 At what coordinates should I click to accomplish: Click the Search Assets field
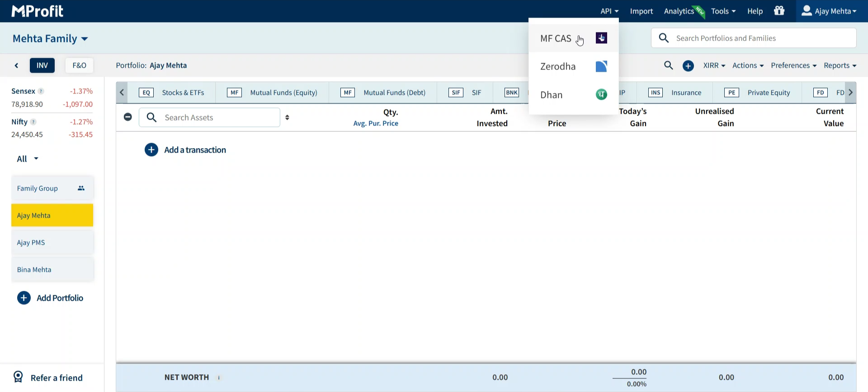point(210,117)
